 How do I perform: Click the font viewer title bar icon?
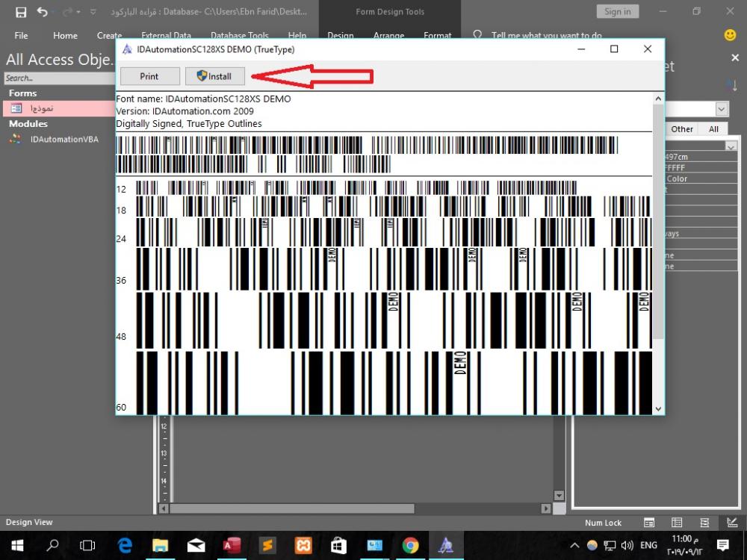[127, 49]
